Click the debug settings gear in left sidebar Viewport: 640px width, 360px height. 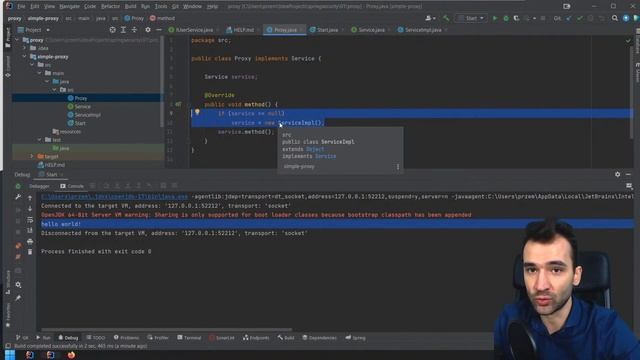18,285
